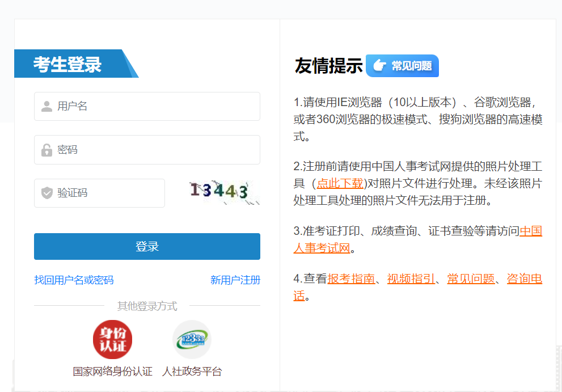Image resolution: width=562 pixels, height=392 pixels.
Task: Click the shield icon in captcha field
Action: point(47,193)
